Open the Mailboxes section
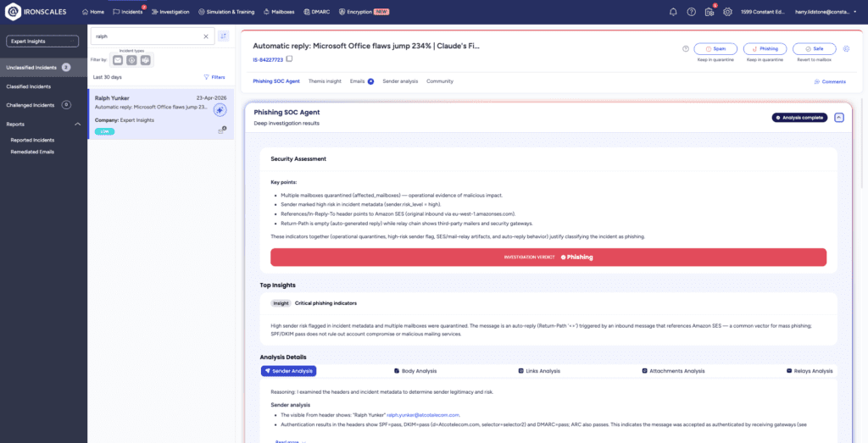The image size is (868, 443). [279, 12]
